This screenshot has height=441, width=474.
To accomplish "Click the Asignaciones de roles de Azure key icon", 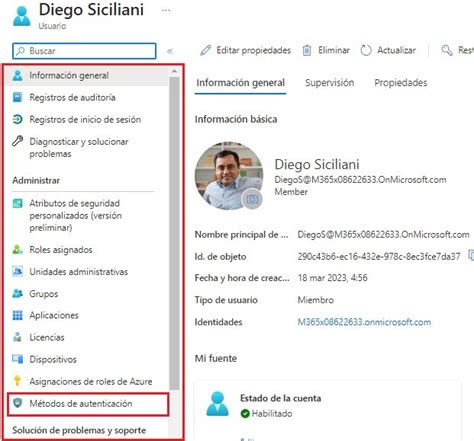I will click(x=17, y=381).
